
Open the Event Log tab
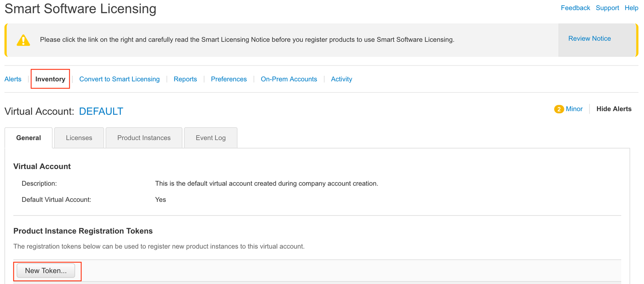click(211, 138)
